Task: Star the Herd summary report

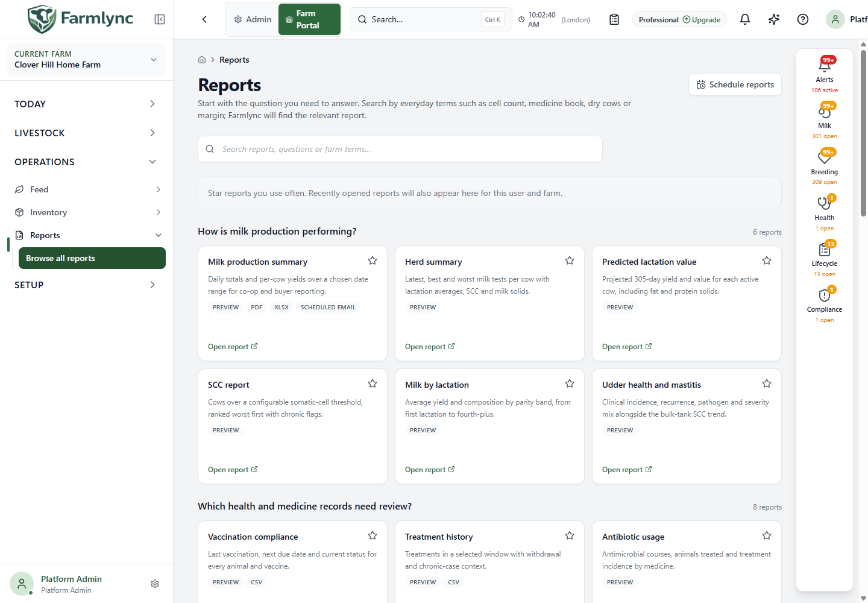Action: [570, 260]
